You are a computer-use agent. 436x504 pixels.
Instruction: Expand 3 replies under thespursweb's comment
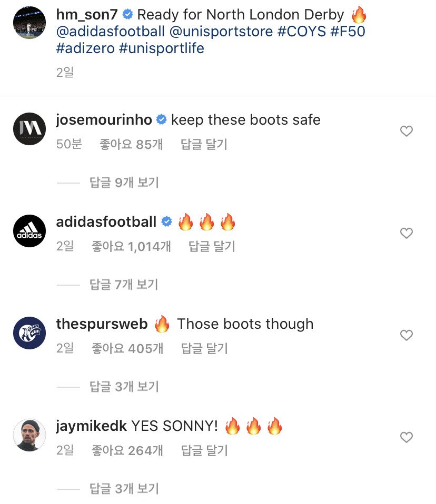[124, 387]
